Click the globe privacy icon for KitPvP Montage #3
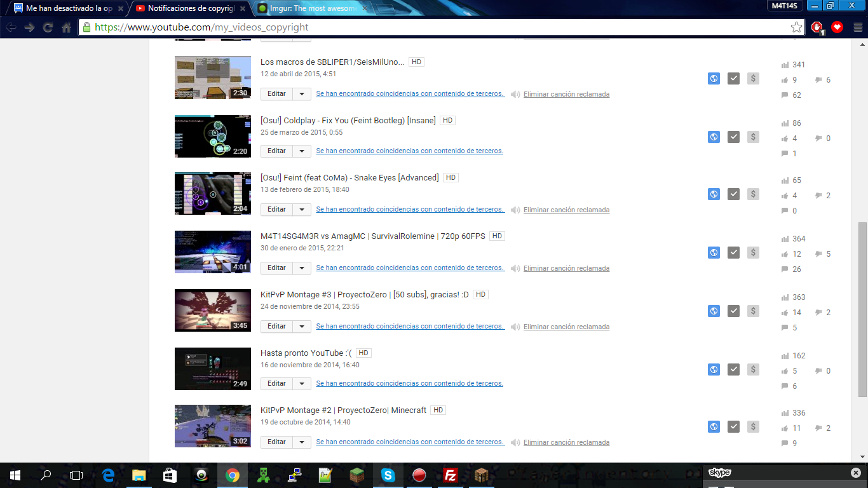Viewport: 868px width, 488px height. tap(714, 311)
